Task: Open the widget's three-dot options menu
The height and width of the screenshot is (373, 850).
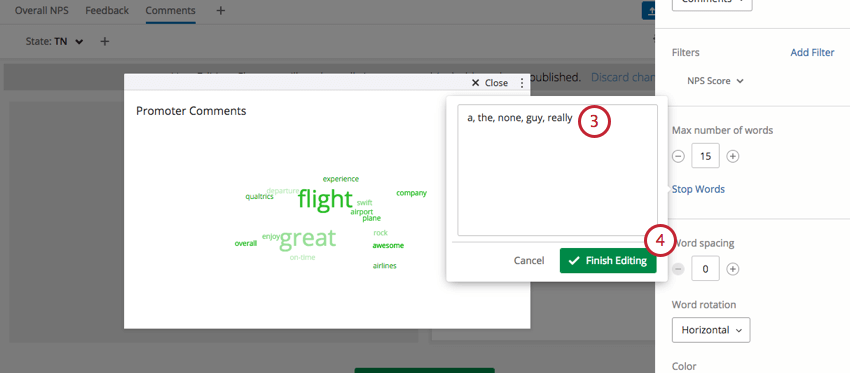Action: click(522, 82)
